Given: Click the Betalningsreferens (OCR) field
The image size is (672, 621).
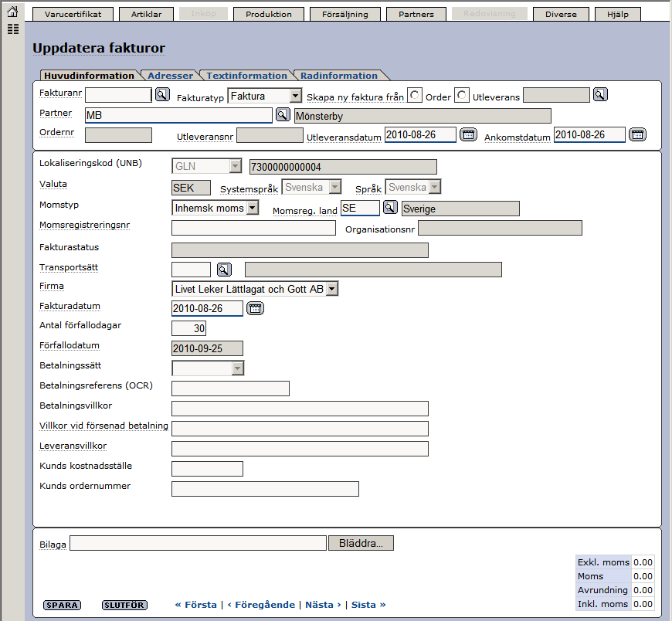Looking at the screenshot, I should coord(230,389).
